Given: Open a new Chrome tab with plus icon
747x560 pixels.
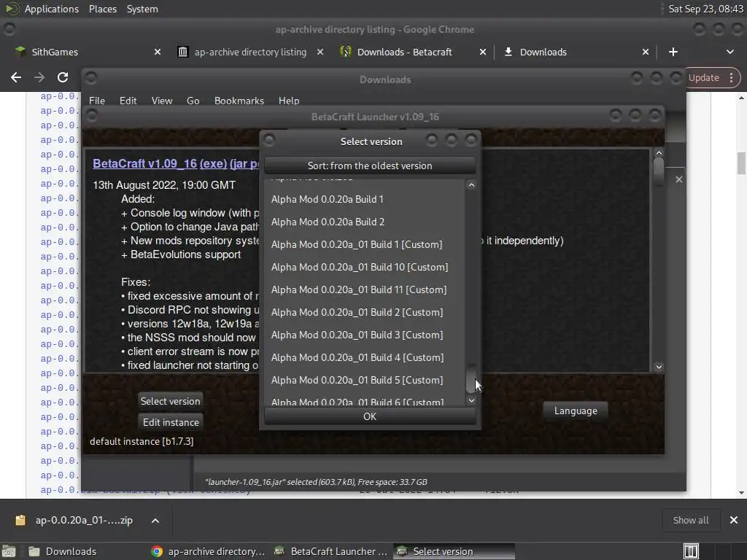Looking at the screenshot, I should (x=673, y=52).
